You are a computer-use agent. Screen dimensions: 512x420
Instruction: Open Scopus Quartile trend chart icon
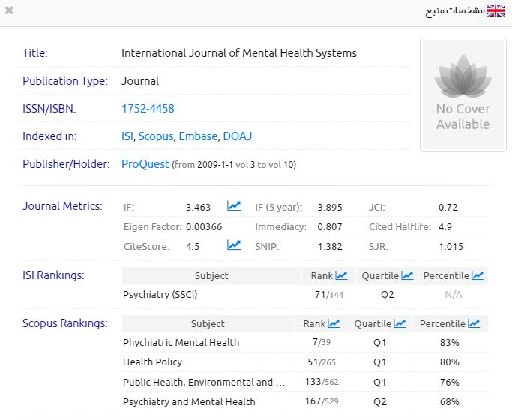400,324
